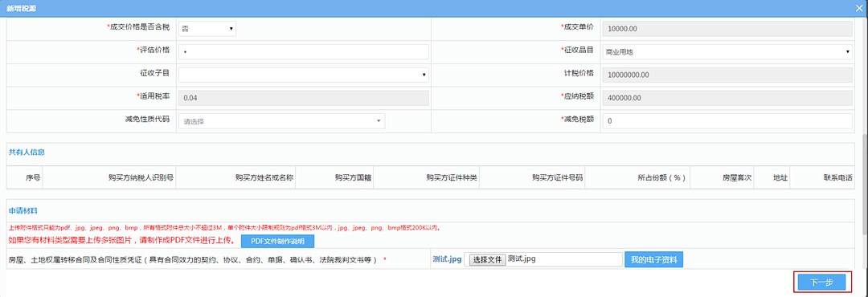Click the 计税价格 field showing 10000000.00
868x297 pixels.
click(x=727, y=75)
